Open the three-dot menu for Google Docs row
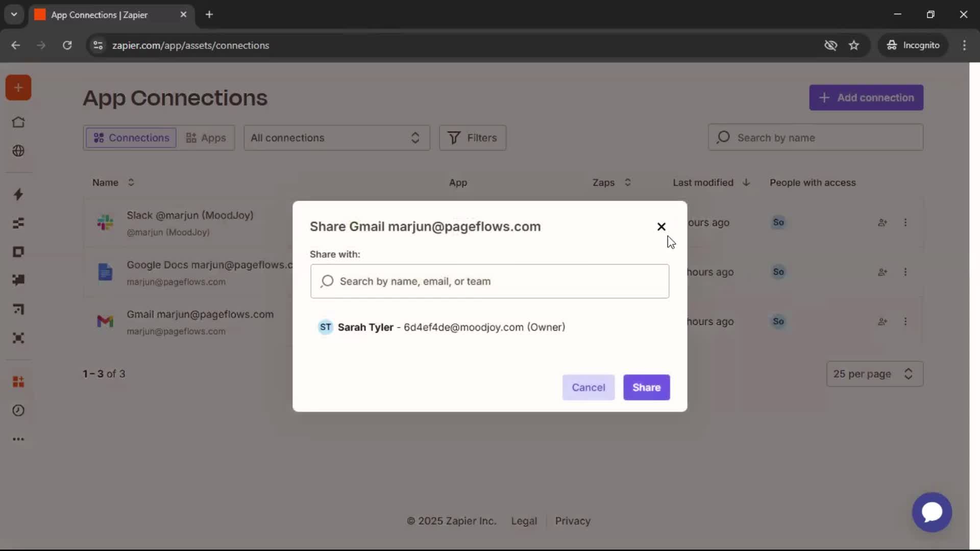 click(x=905, y=272)
